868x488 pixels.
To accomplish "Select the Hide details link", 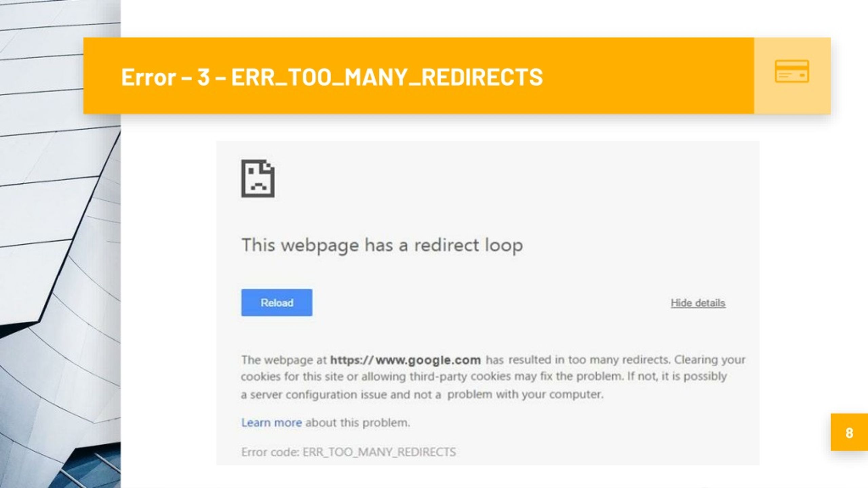I will coord(698,303).
